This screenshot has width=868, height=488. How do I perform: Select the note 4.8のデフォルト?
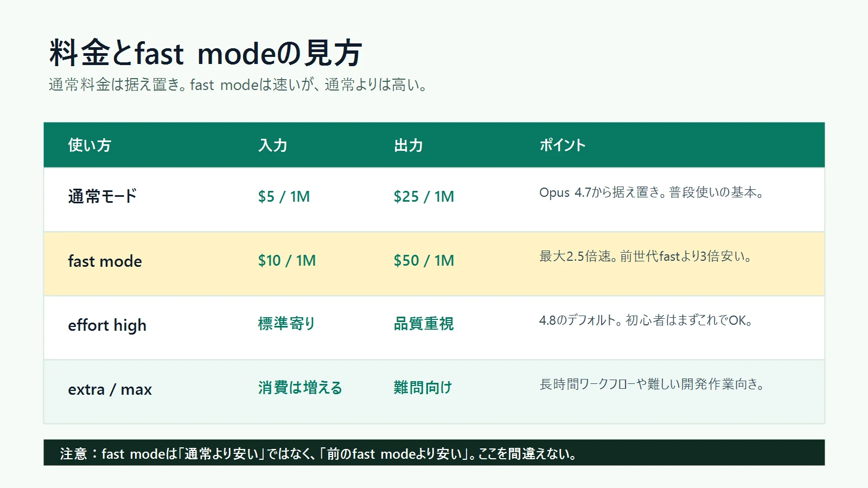point(646,320)
